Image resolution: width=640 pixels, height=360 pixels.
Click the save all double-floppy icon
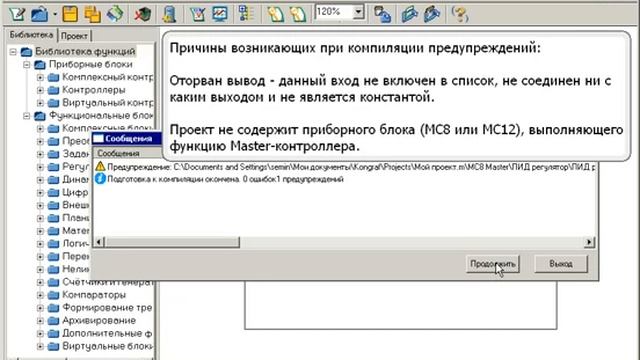[x=93, y=14]
